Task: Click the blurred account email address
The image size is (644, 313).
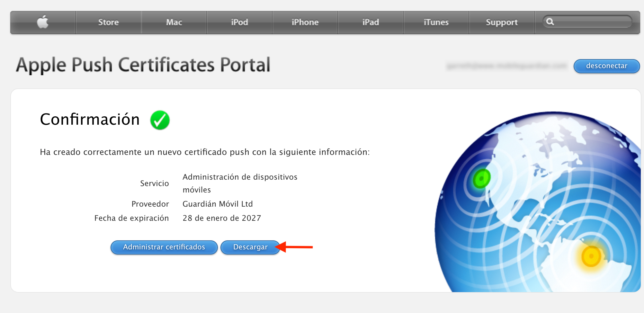Action: click(506, 66)
